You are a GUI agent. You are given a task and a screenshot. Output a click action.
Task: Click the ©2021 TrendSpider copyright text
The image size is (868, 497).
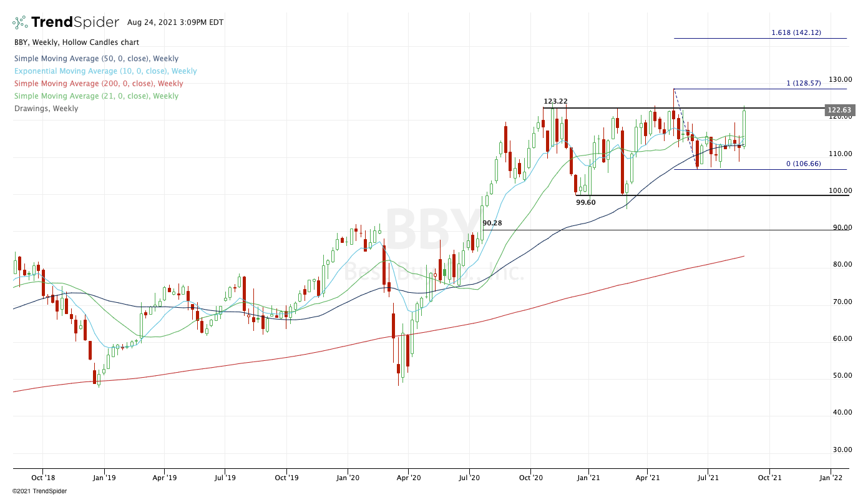(39, 491)
